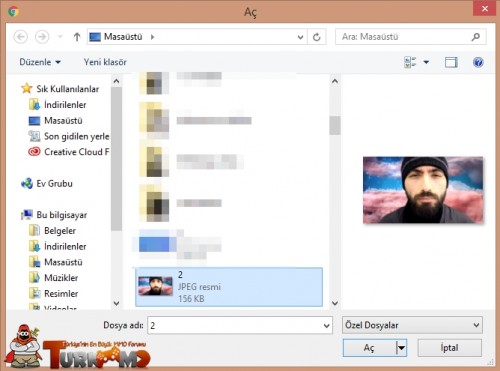
Task: Click the search magnifier icon
Action: click(476, 37)
